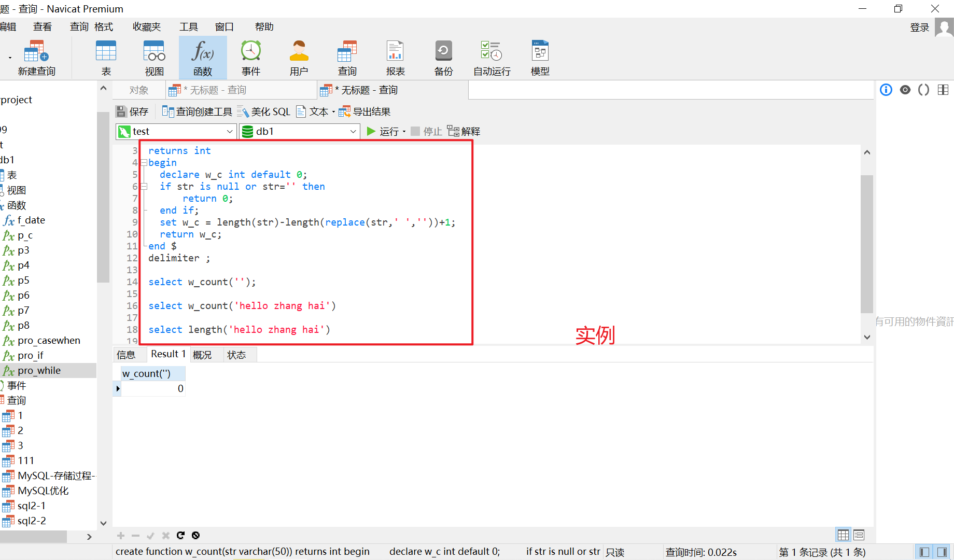Select the pro_casewhen procedure in the tree
Image resolution: width=954 pixels, height=560 pixels.
click(x=49, y=340)
